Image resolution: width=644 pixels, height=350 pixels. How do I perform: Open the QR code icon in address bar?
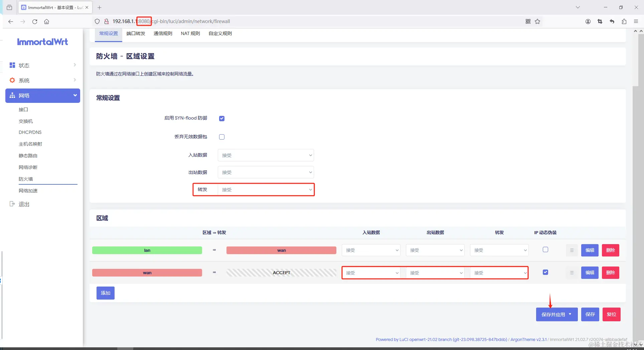click(528, 21)
